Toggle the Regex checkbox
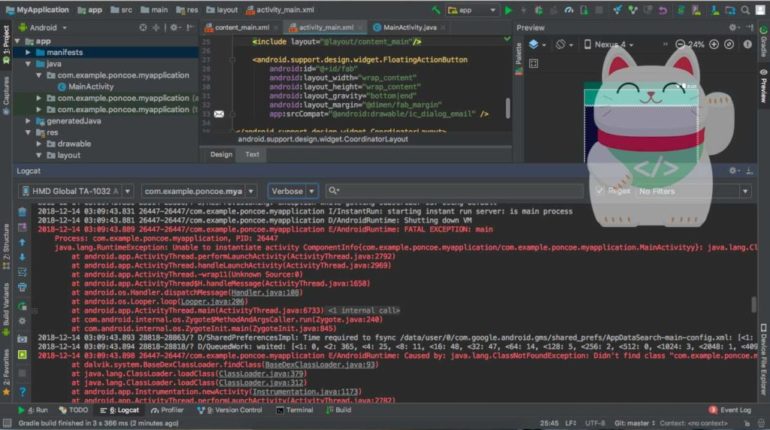 click(x=600, y=190)
